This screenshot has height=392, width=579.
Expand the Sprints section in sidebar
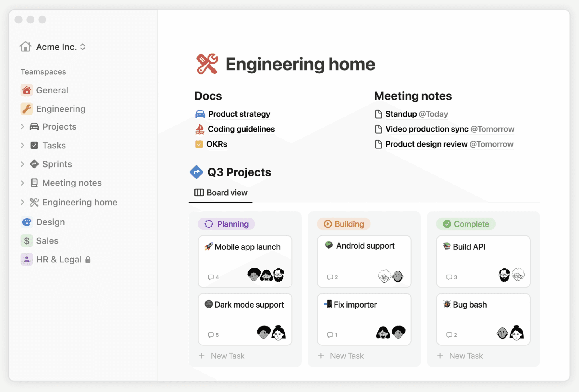22,164
